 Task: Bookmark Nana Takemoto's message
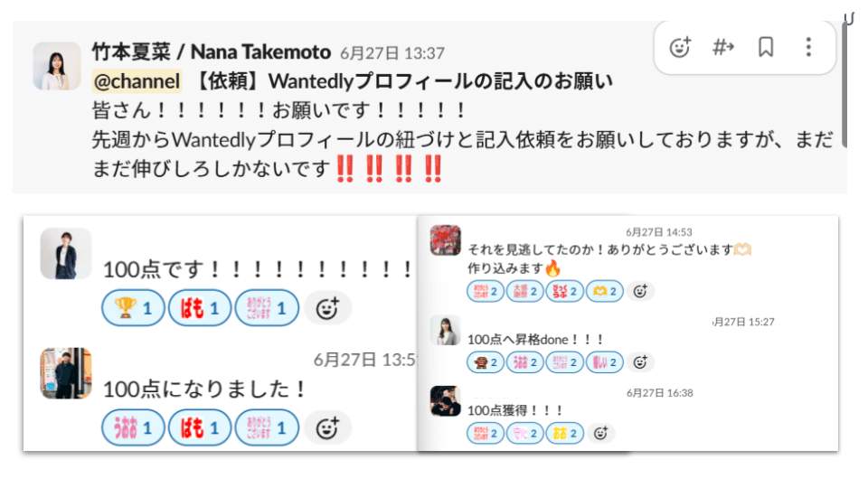(x=766, y=48)
